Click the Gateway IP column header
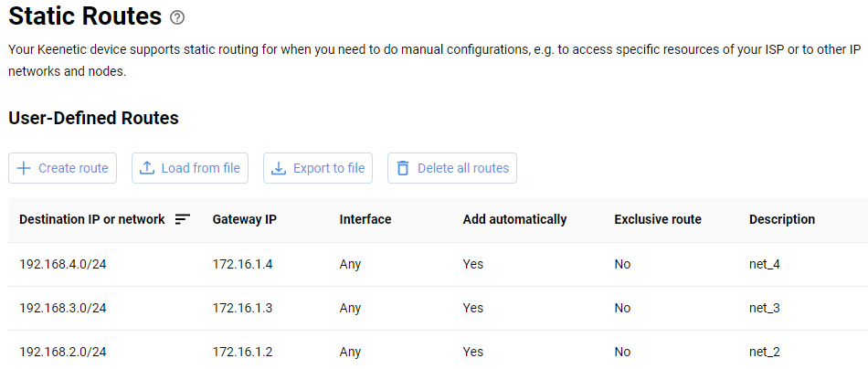The height and width of the screenshot is (369, 868). (x=244, y=219)
